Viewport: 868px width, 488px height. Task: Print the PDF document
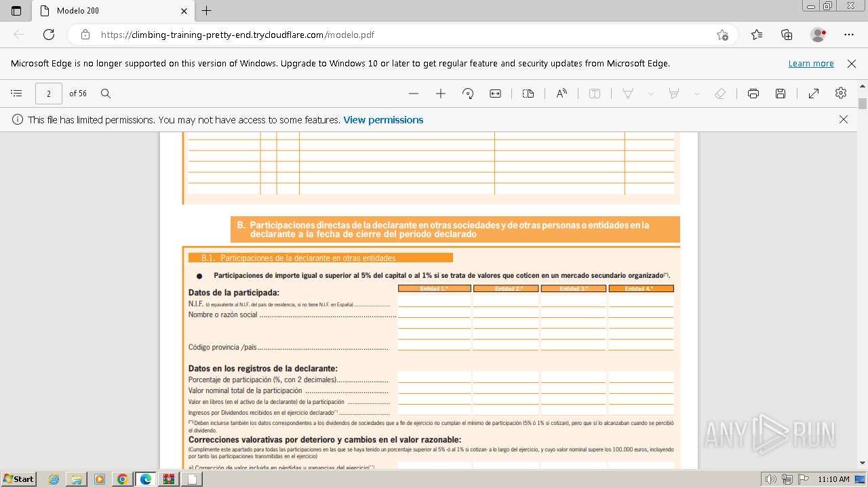[x=753, y=94]
